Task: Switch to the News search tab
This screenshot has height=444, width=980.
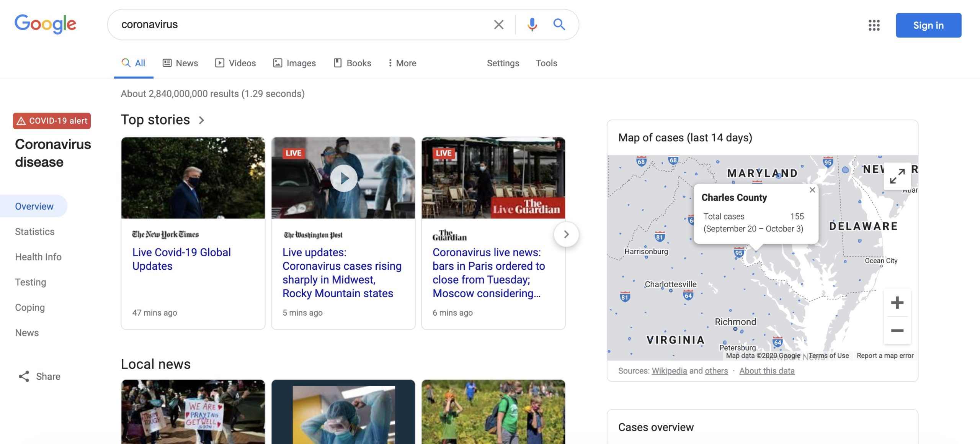Action: point(180,63)
